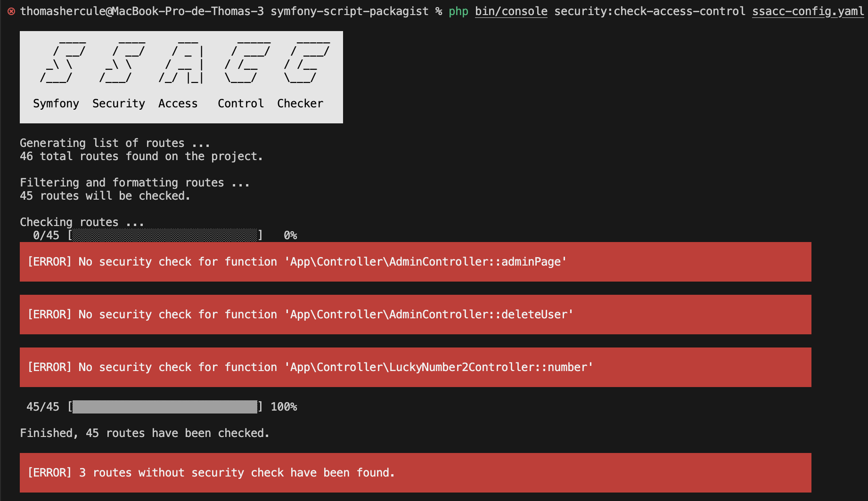Click the 100% progress percentage label
The width and height of the screenshot is (868, 501).
point(284,407)
